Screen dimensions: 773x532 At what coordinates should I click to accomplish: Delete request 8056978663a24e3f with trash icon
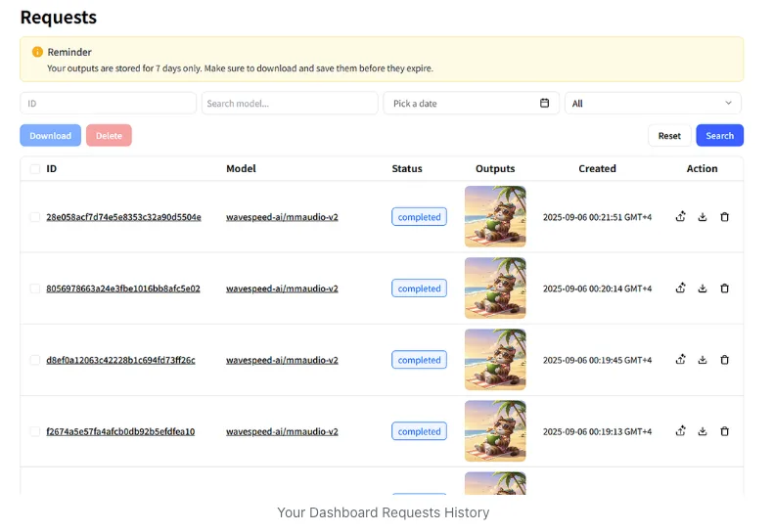click(724, 288)
